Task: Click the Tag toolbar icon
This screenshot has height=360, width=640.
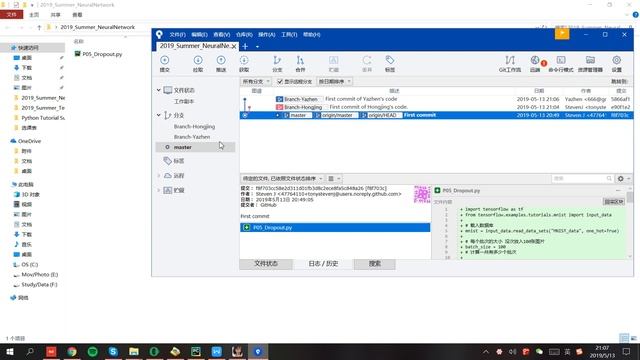Action: 390,64
